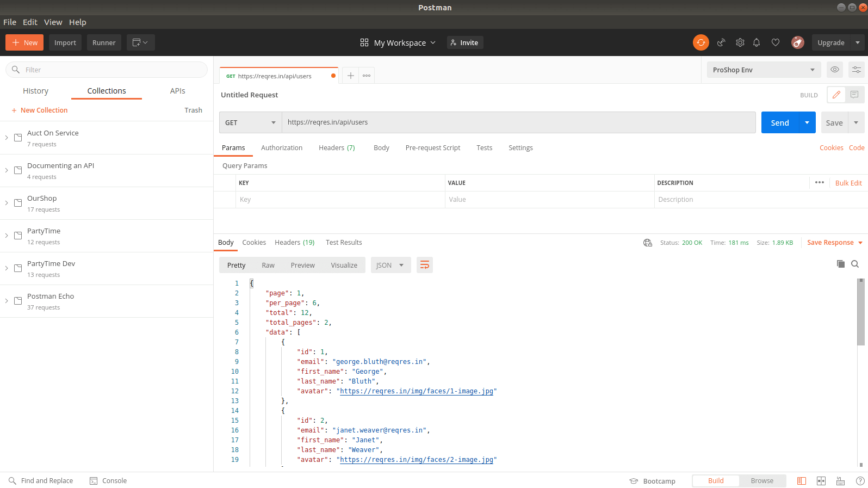
Task: Open params column options ellipsis
Action: 820,182
